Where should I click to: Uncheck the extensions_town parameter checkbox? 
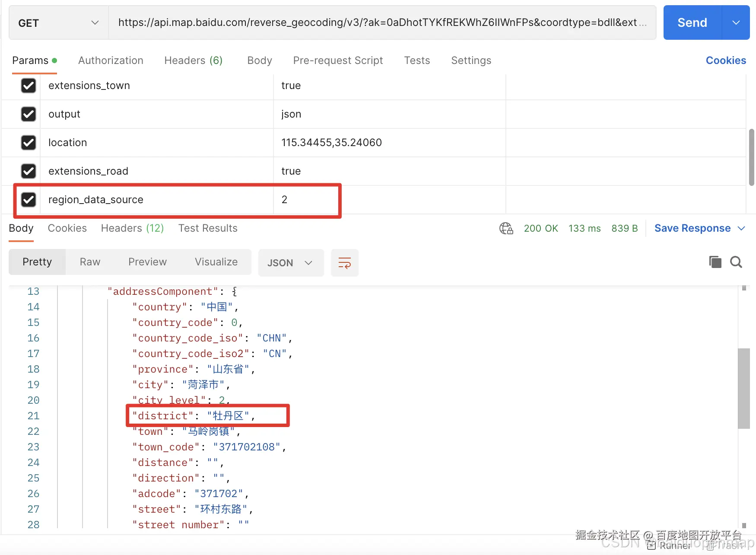tap(29, 86)
